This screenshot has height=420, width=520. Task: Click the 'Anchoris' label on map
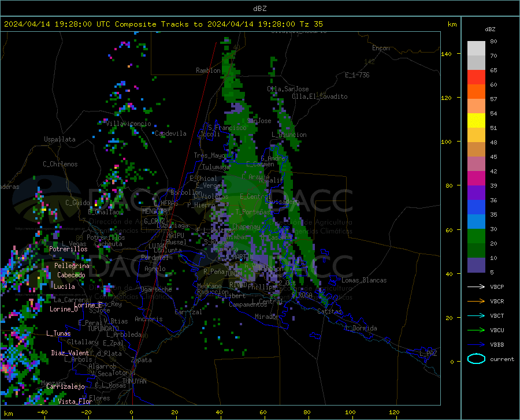pyautogui.click(x=148, y=319)
